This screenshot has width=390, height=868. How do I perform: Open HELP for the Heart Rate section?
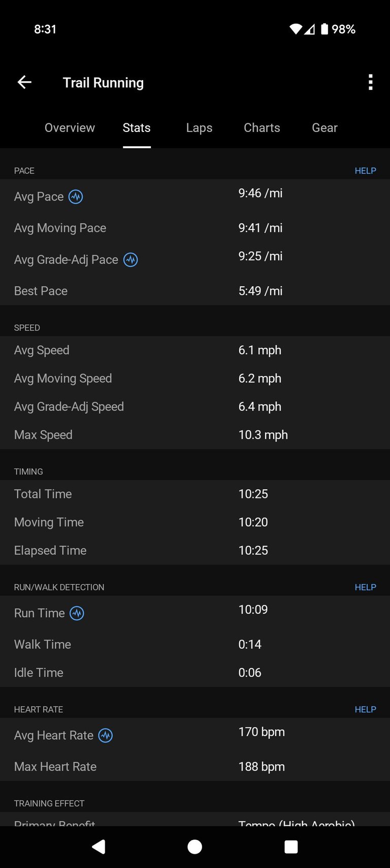coord(365,710)
